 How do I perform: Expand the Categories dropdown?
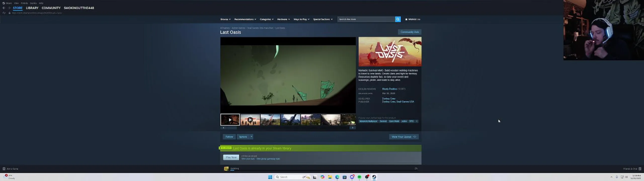(x=267, y=19)
